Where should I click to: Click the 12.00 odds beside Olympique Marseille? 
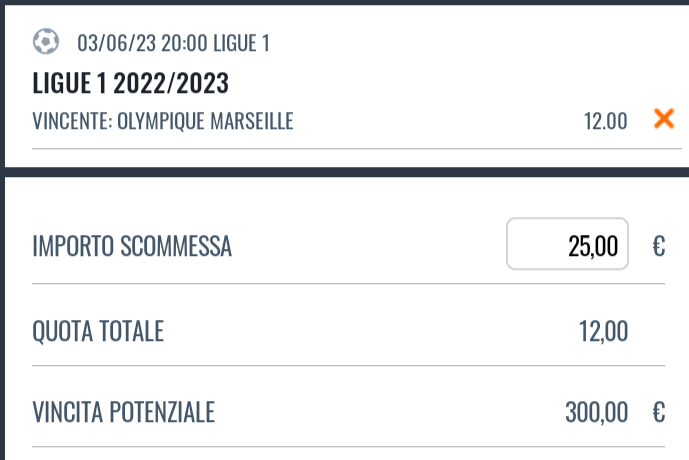pyautogui.click(x=605, y=121)
